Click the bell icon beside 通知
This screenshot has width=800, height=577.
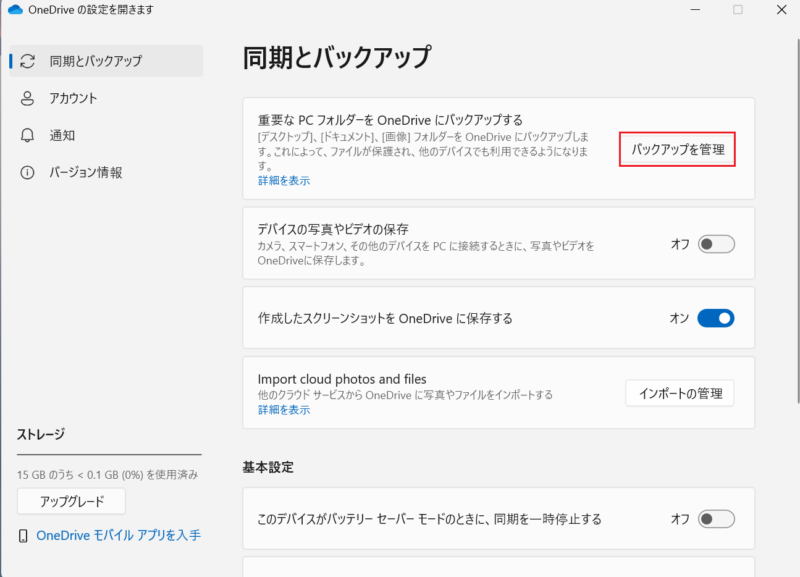pos(27,135)
